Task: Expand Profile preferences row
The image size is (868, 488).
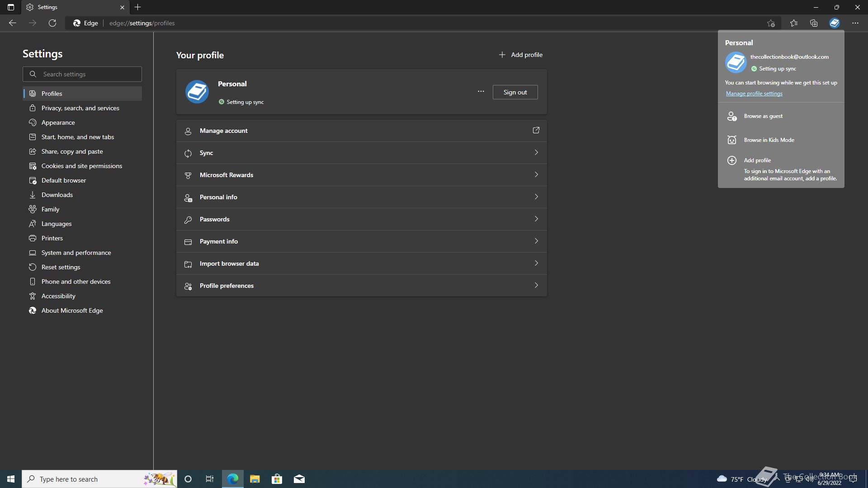Action: pyautogui.click(x=362, y=286)
